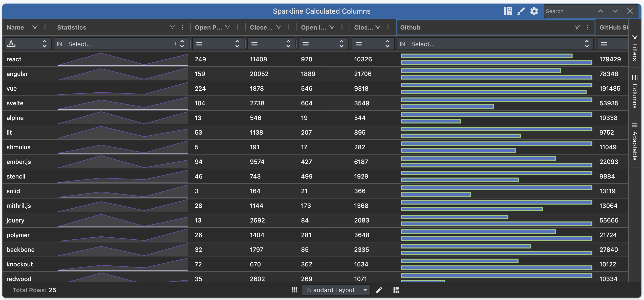This screenshot has width=644, height=300.
Task: Click the filter icon on Name column
Action: pos(35,27)
